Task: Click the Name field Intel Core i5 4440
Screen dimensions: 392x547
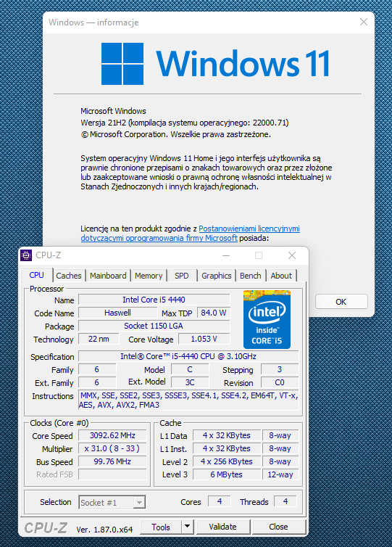Action: 154,300
